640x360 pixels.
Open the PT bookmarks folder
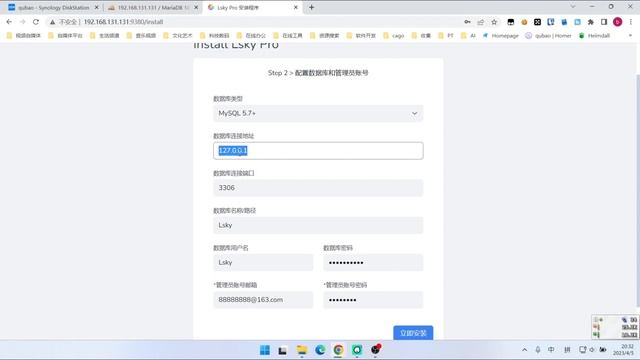click(x=446, y=36)
